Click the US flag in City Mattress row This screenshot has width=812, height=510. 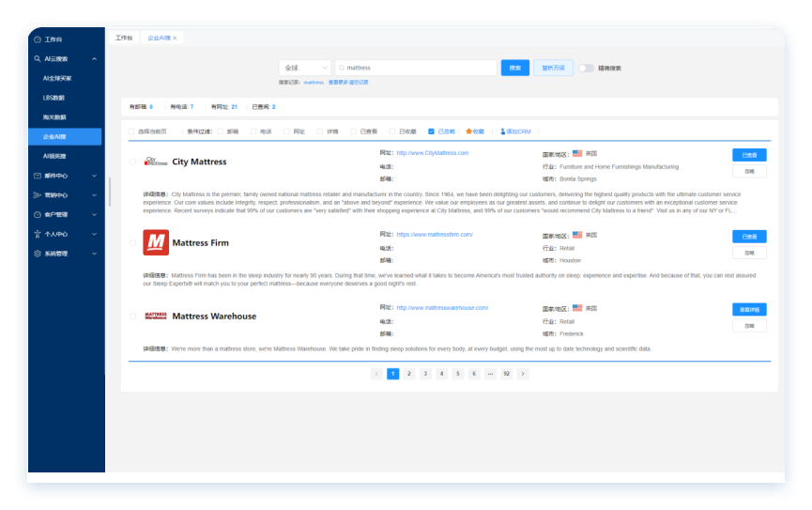577,153
